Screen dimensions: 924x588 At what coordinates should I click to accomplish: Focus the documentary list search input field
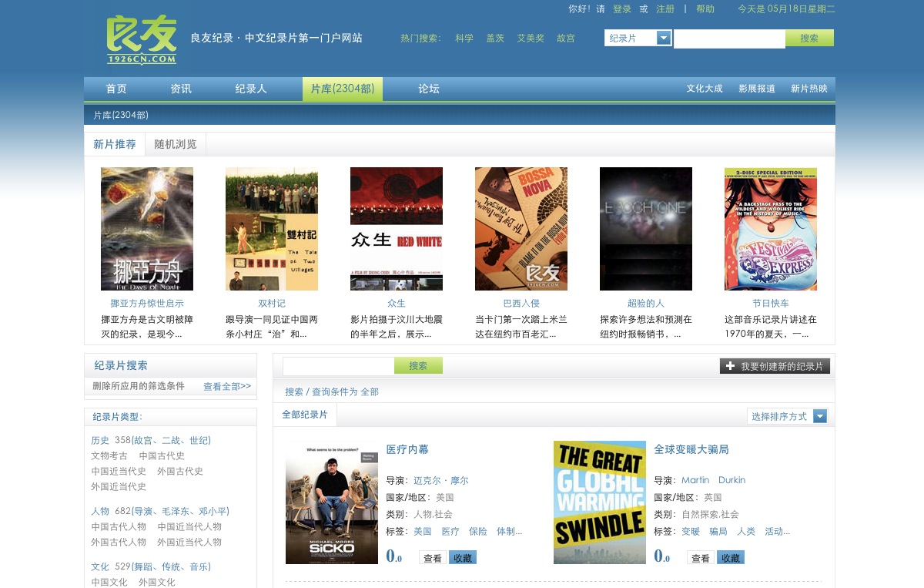coord(338,366)
